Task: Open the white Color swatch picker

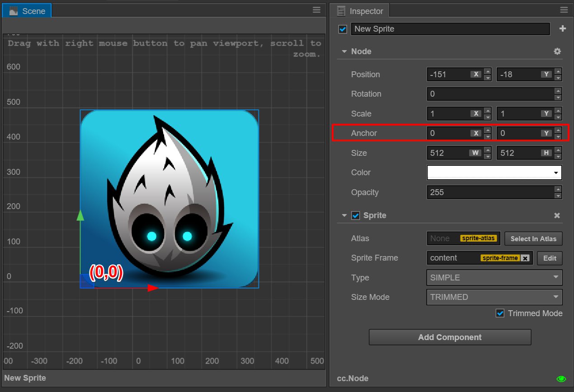Action: pos(494,173)
